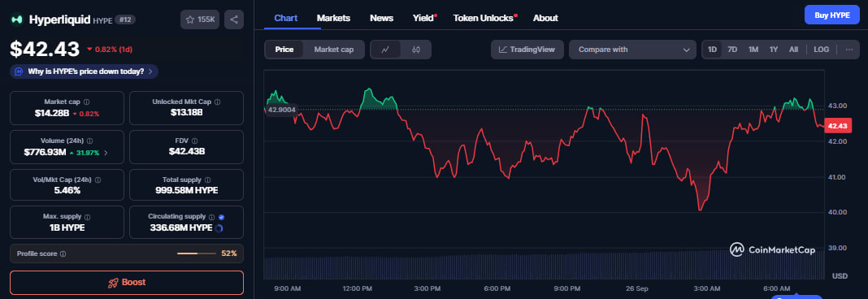The height and width of the screenshot is (299, 868).
Task: Open the chart more options ellipsis
Action: point(849,50)
